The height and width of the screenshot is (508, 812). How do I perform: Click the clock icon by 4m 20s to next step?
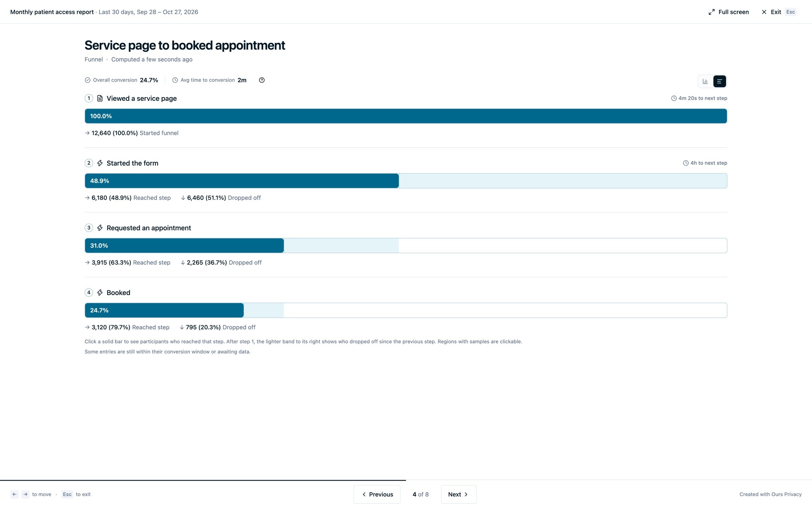(674, 98)
